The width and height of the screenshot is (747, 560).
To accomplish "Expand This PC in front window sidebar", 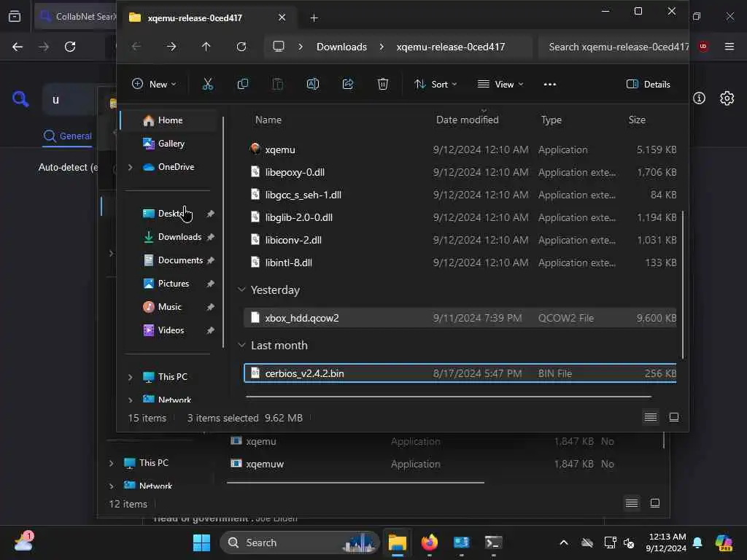I will (130, 377).
